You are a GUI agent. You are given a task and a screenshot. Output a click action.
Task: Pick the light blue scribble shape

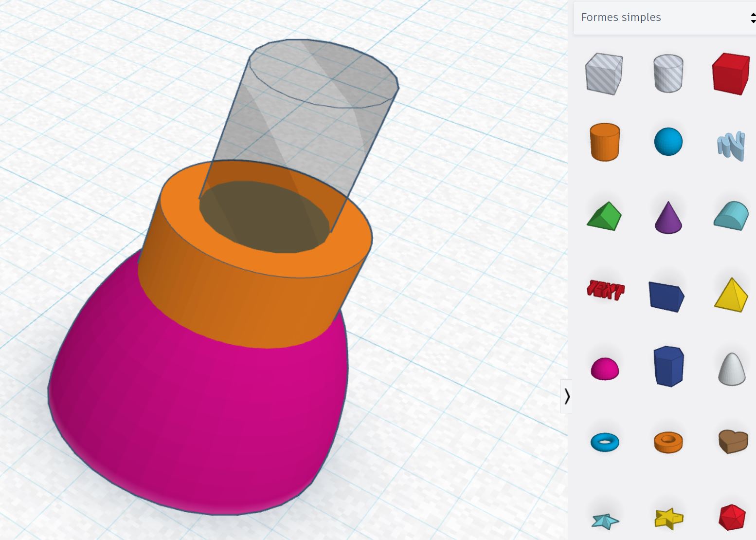click(x=731, y=145)
